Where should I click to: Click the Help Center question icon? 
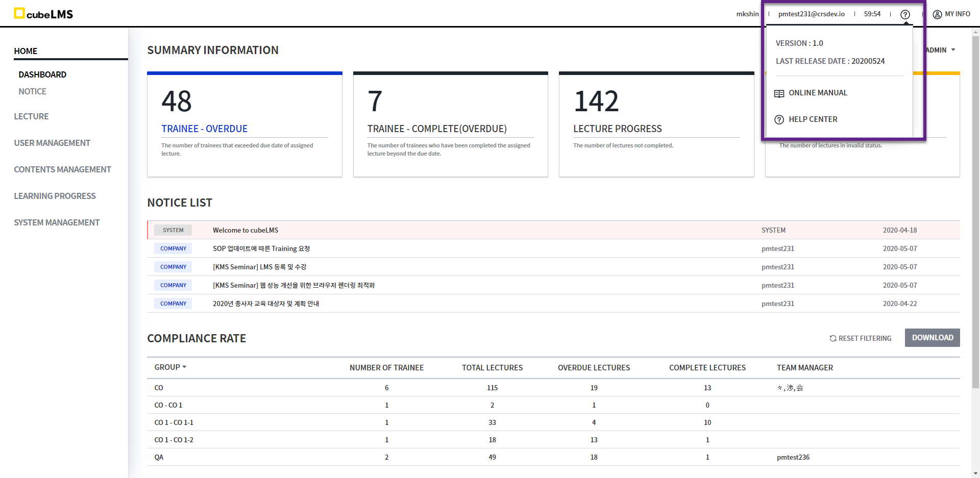click(x=779, y=120)
